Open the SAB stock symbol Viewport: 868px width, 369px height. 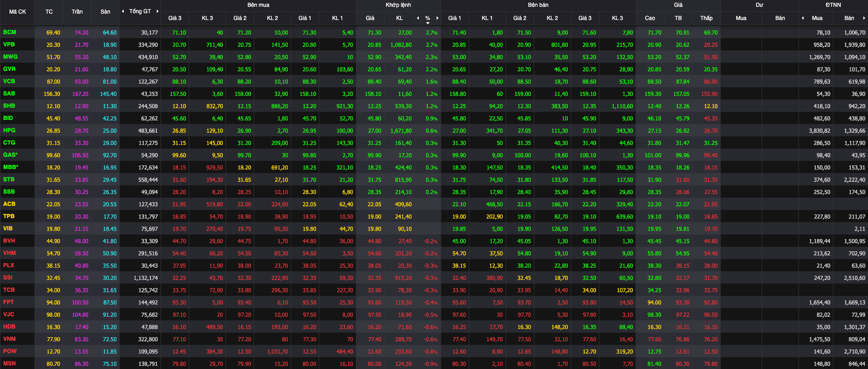pos(9,94)
